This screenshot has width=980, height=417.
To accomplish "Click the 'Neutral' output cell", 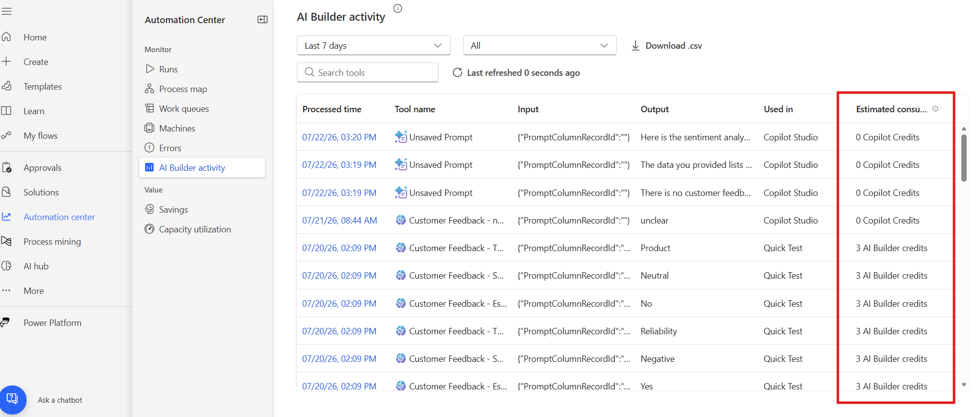I will point(655,275).
